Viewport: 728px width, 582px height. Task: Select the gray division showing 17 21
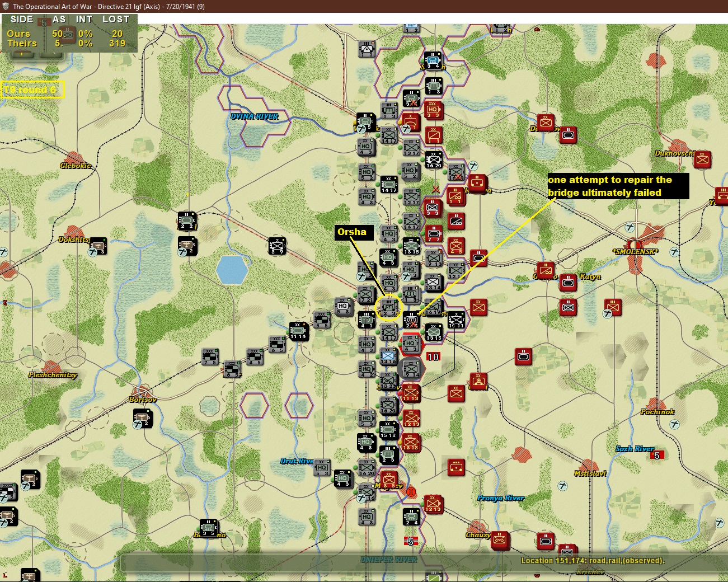pos(367,295)
